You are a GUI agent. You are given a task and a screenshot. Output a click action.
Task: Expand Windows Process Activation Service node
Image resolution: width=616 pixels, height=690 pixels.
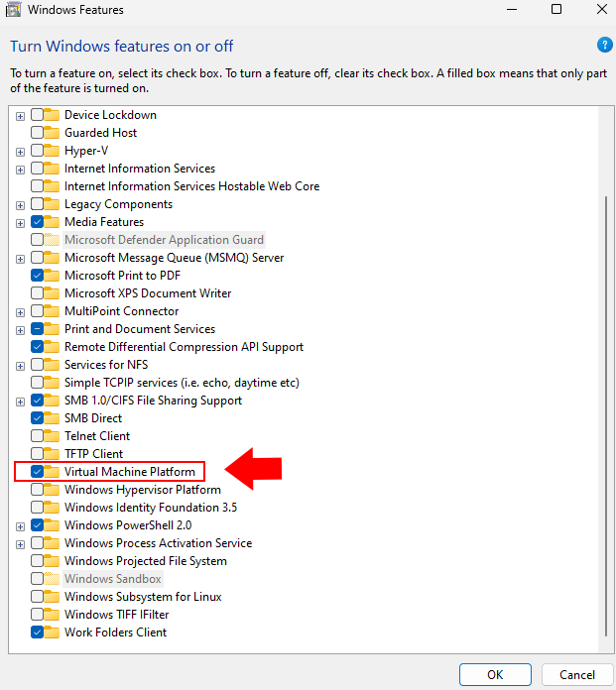pos(20,544)
